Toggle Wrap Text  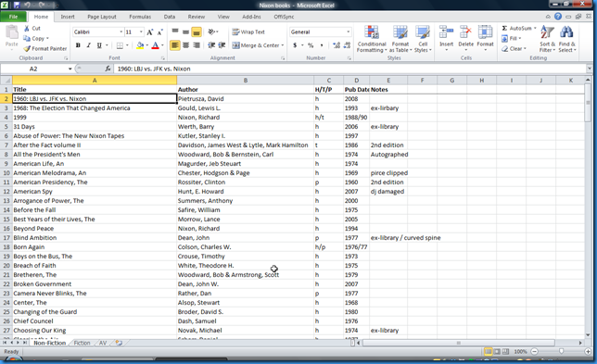click(248, 31)
